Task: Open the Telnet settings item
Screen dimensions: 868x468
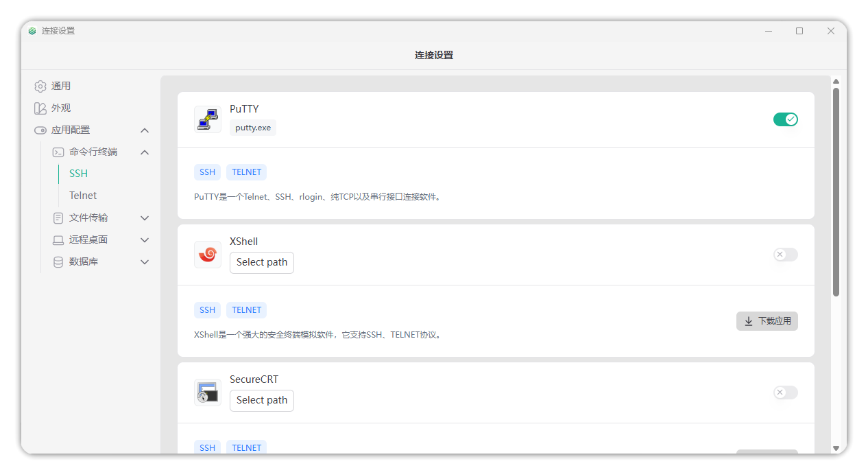Action: (83, 196)
